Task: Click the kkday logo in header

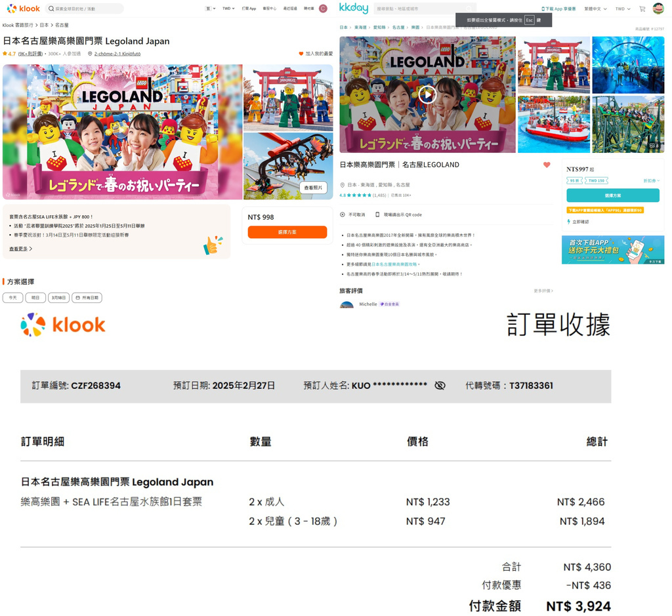Action: point(354,8)
